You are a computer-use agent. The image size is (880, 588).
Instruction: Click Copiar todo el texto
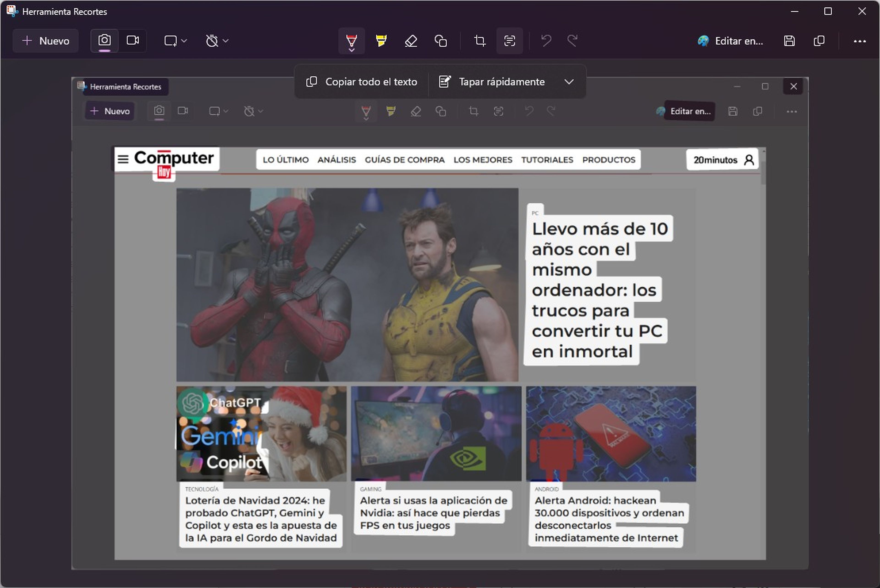pyautogui.click(x=362, y=81)
